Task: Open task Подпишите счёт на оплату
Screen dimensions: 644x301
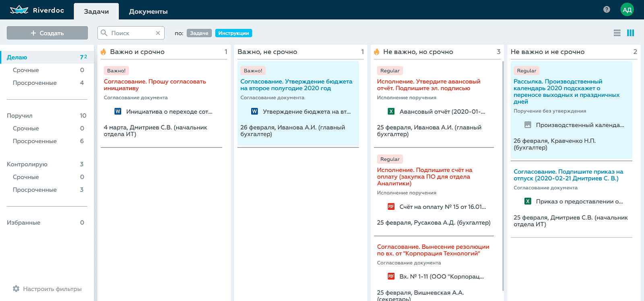Action: pos(425,176)
